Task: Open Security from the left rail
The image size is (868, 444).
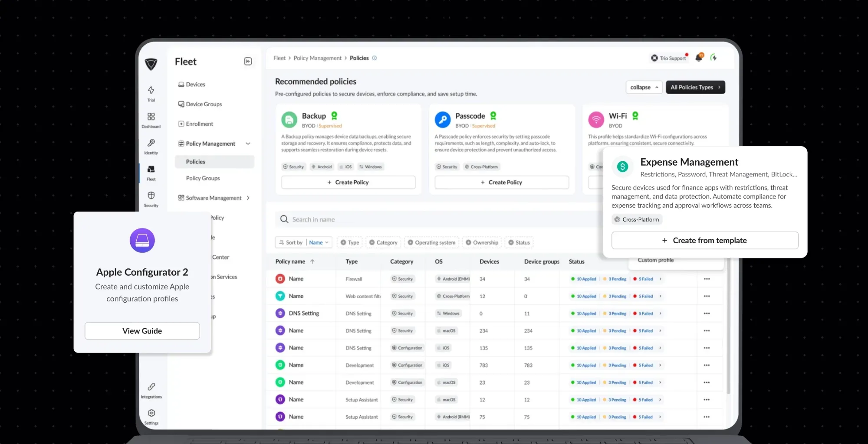Action: tap(151, 199)
